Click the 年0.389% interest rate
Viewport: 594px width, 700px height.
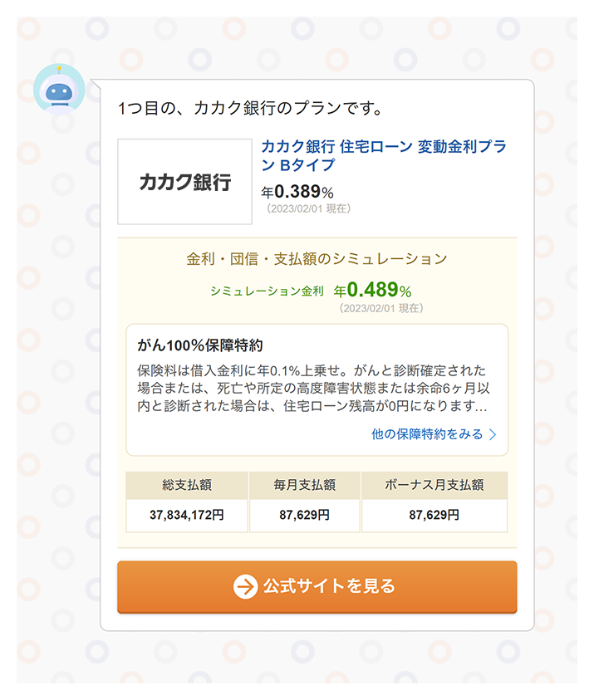[x=297, y=193]
